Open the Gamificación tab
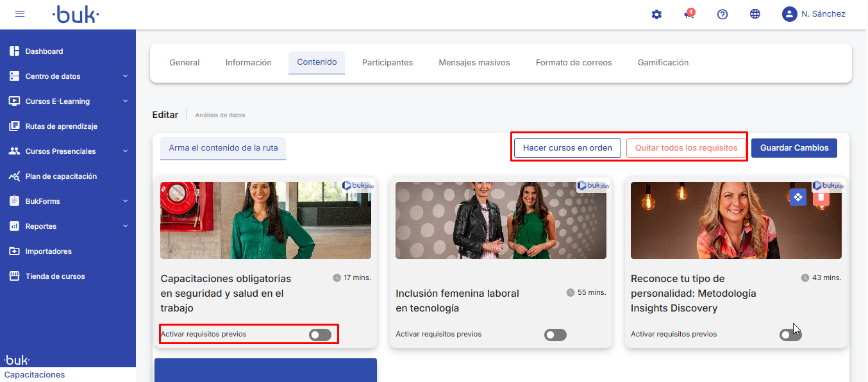The height and width of the screenshot is (382, 868). click(663, 63)
